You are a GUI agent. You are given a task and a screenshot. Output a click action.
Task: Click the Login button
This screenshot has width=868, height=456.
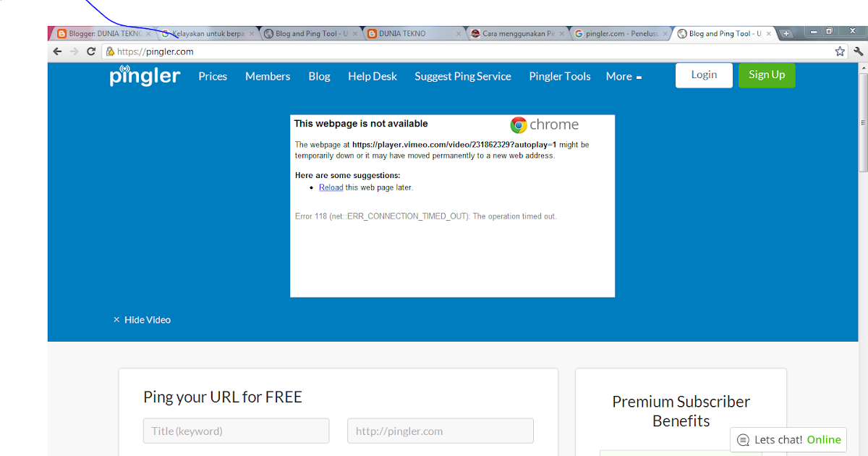704,75
